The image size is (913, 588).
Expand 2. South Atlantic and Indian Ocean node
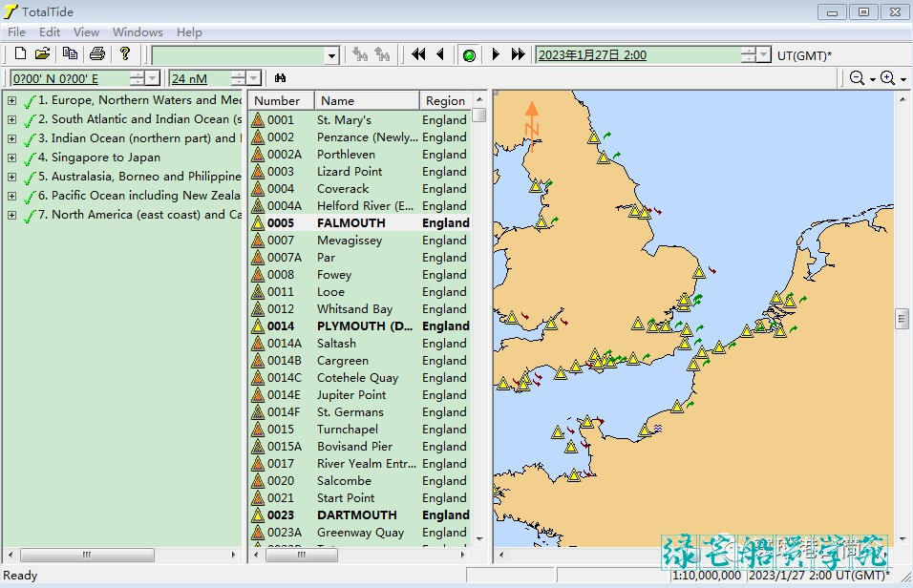11,119
